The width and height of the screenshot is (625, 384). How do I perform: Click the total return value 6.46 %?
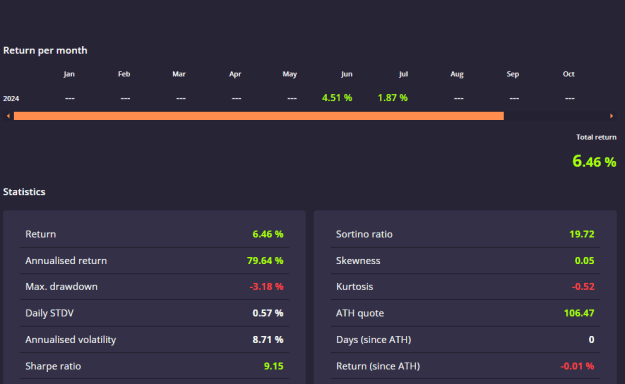coord(594,161)
